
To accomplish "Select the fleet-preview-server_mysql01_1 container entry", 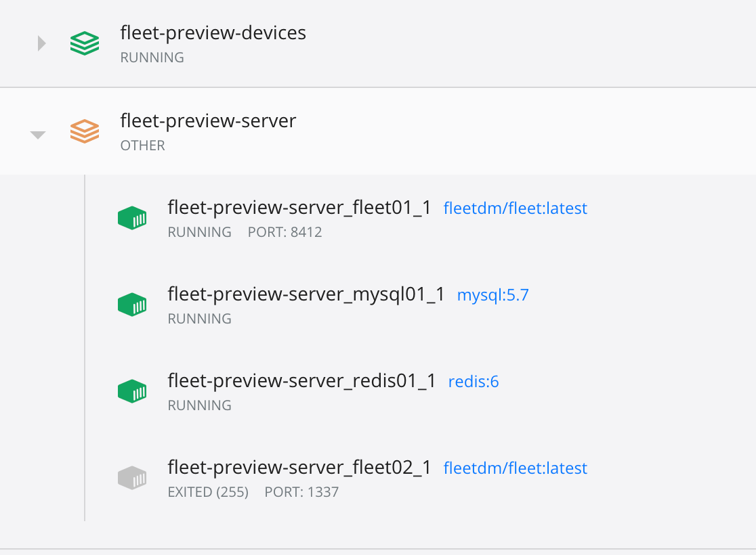I will (306, 294).
